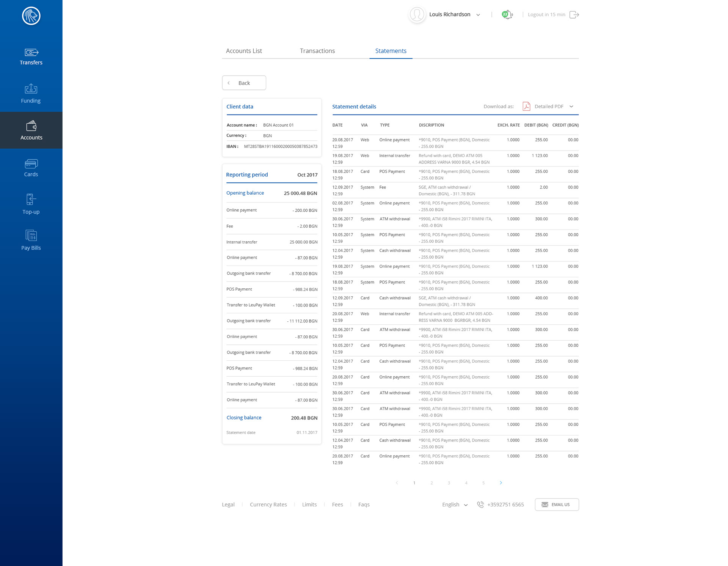Click the PDF download icon
728x566 pixels.
tap(526, 107)
